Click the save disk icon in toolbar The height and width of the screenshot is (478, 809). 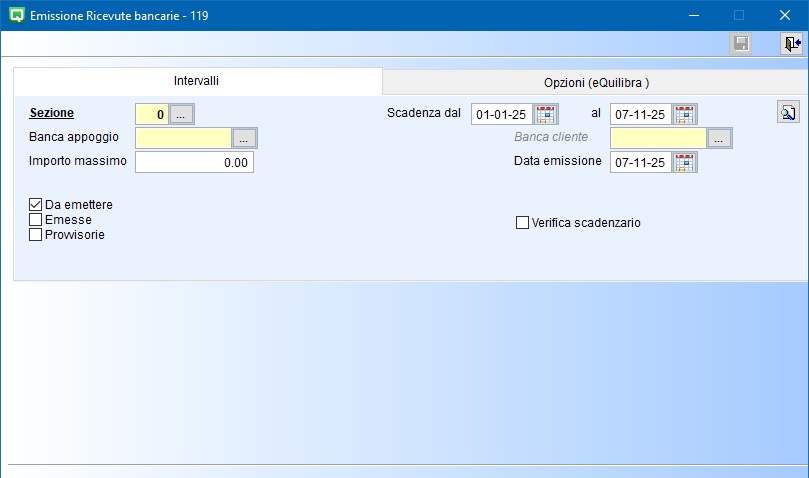click(x=741, y=44)
